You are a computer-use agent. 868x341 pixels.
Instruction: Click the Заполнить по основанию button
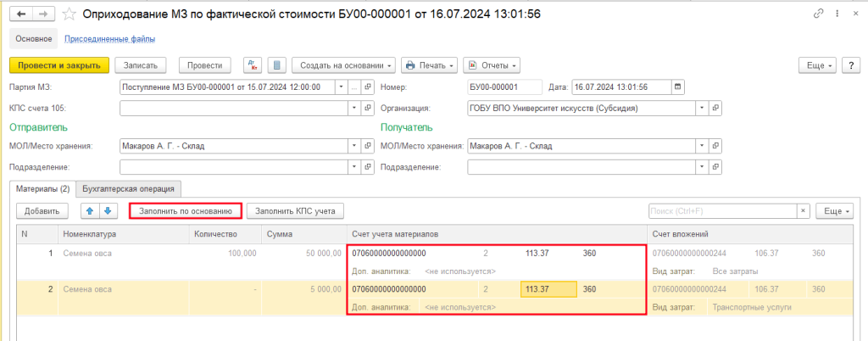[x=185, y=210]
